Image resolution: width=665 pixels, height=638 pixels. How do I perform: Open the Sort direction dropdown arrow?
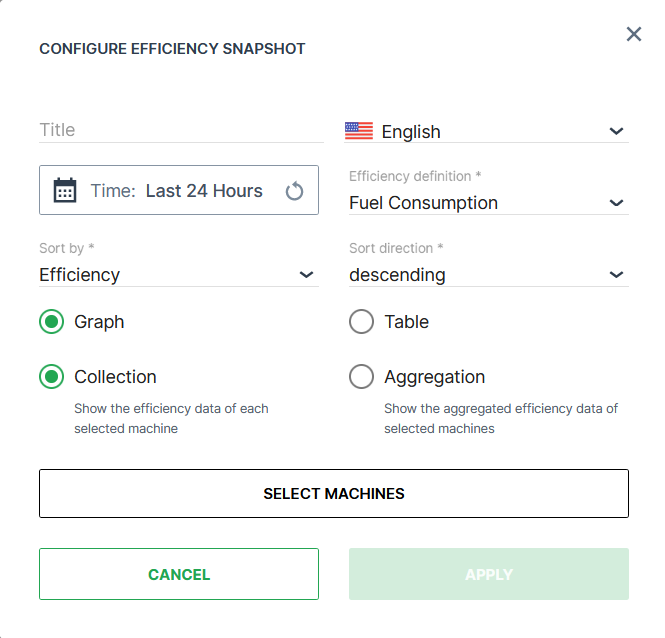[x=616, y=275]
